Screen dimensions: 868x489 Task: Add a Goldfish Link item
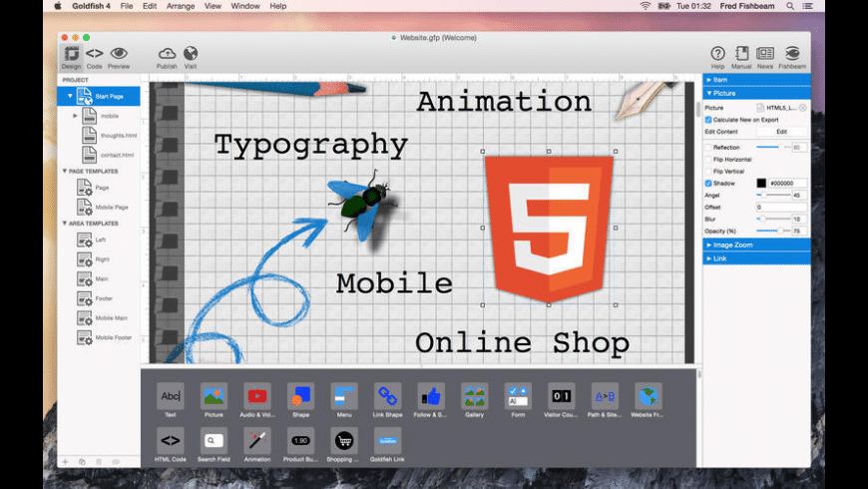tap(387, 445)
